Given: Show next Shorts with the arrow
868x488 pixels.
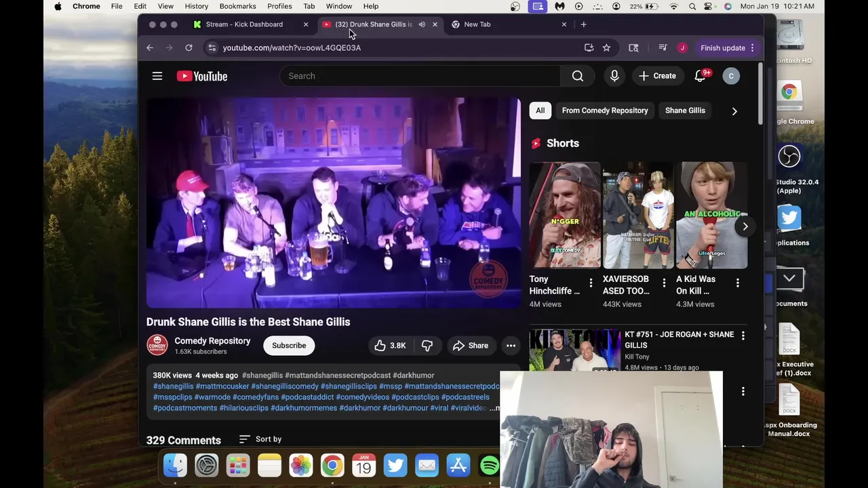Looking at the screenshot, I should pyautogui.click(x=745, y=226).
